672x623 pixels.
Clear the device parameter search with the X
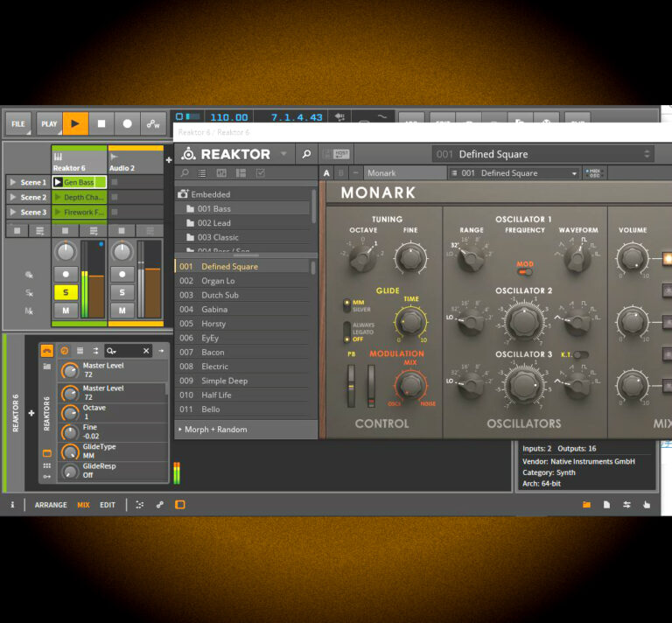tap(146, 351)
